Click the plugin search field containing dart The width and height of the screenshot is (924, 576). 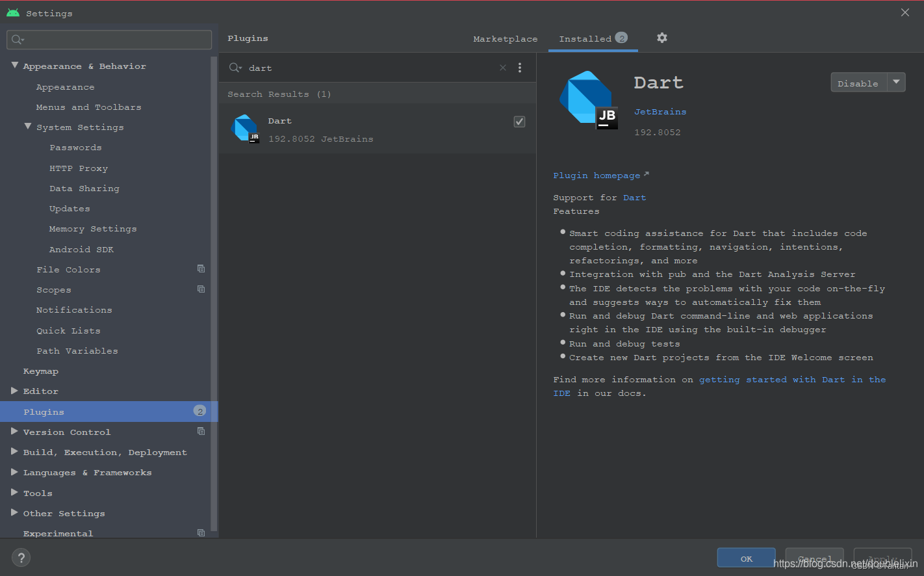370,68
